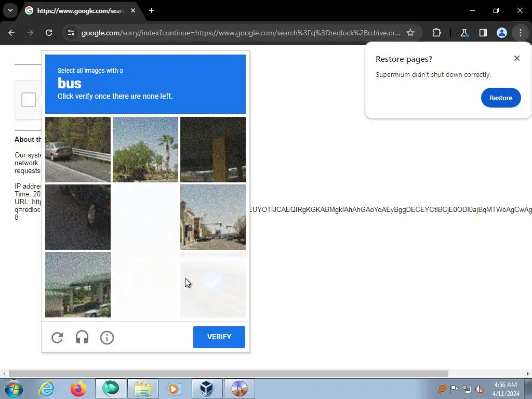Screen dimensions: 532x399
Task: Switch to audio challenge headphones icon
Action: [x=82, y=338]
